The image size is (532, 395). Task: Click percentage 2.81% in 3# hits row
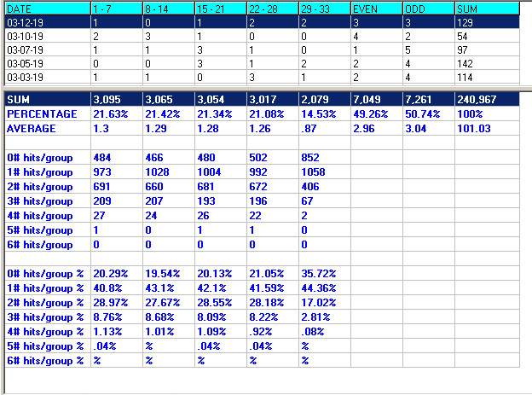pos(315,317)
